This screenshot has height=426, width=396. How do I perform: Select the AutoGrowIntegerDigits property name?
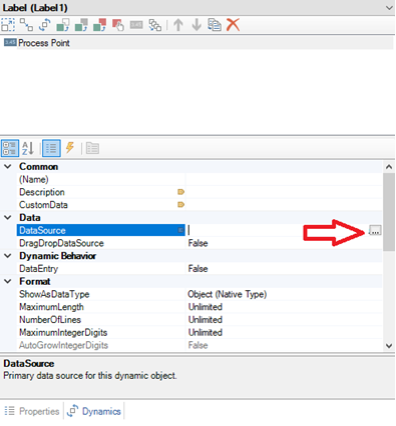click(64, 345)
